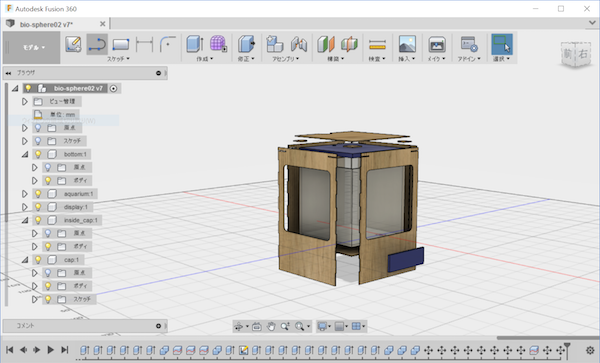The height and width of the screenshot is (363, 600).
Task: Open the Viewports layout icon
Action: pos(356,326)
